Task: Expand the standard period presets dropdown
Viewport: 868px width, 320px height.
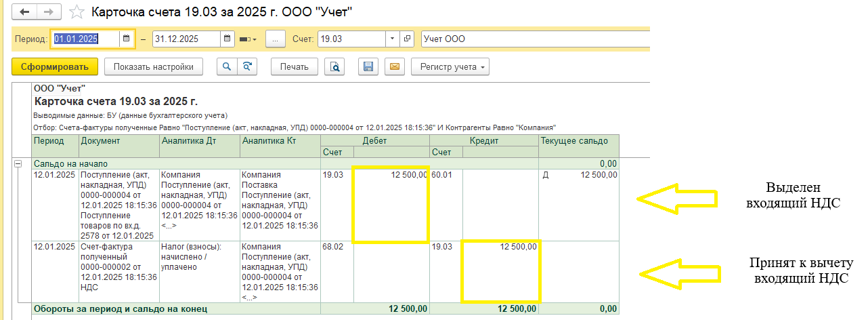Action: (248, 39)
